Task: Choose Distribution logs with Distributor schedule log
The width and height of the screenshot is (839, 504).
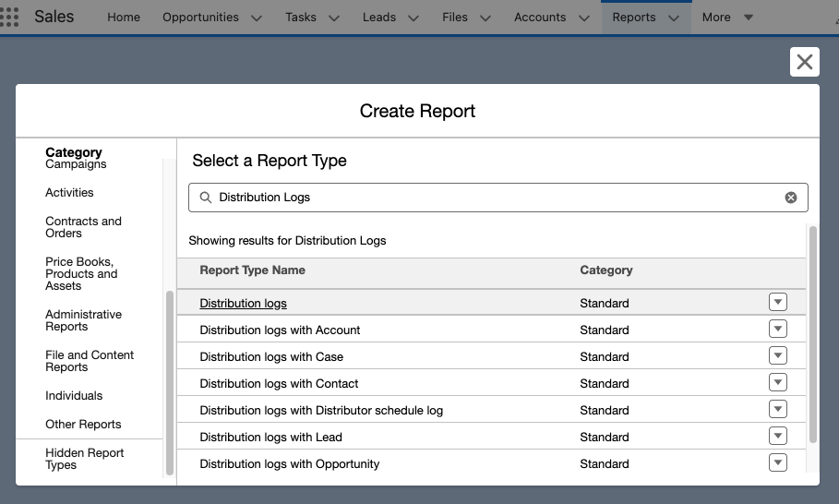Action: 321,410
